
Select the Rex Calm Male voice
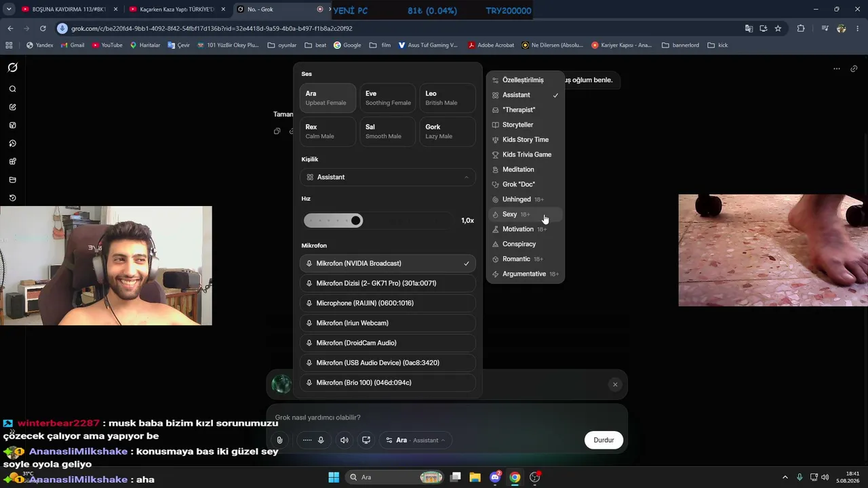(328, 131)
